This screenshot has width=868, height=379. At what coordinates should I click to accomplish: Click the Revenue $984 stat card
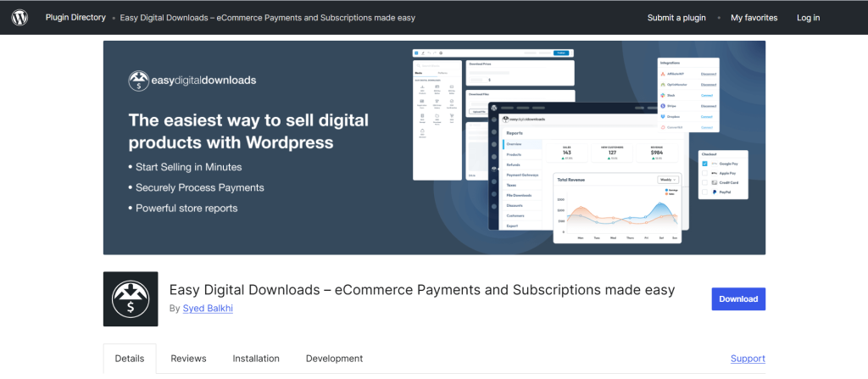tap(657, 153)
